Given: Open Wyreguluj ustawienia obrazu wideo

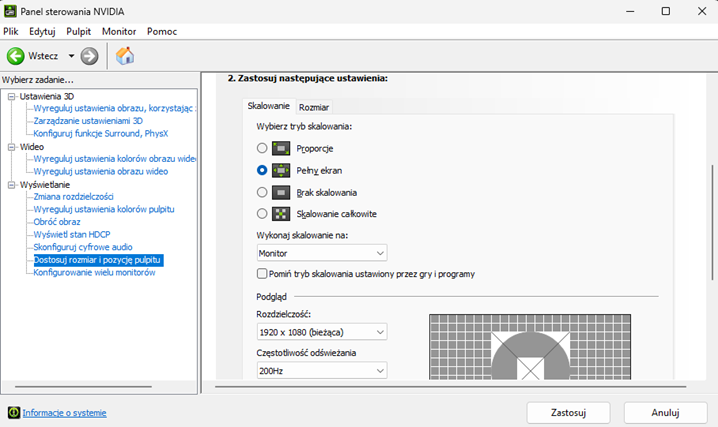Looking at the screenshot, I should point(101,172).
